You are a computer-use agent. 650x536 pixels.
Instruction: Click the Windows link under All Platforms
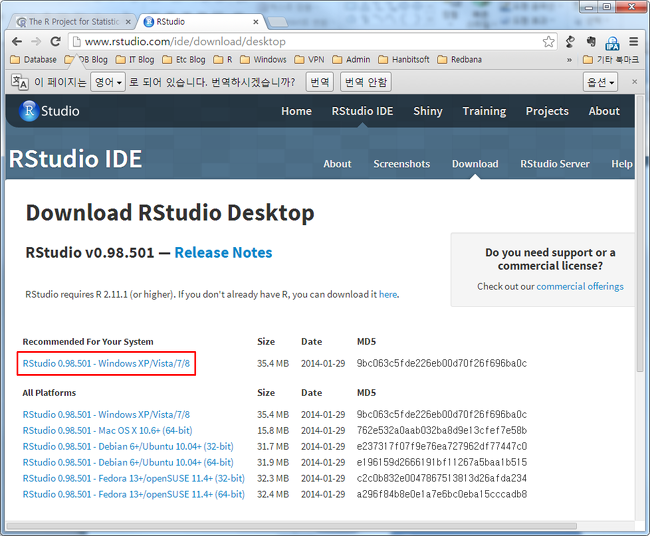coord(106,415)
